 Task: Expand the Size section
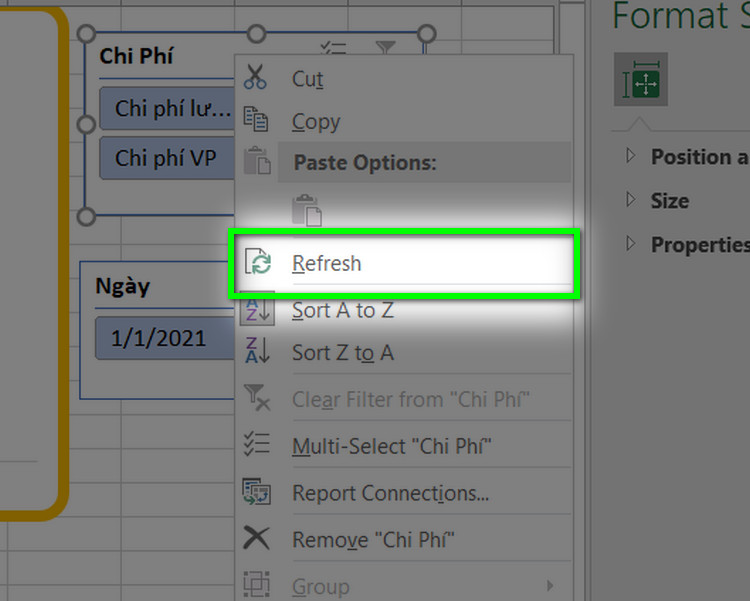[x=631, y=200]
